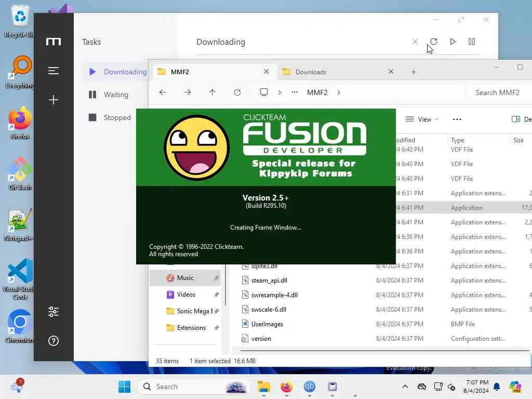This screenshot has height=399, width=532.
Task: Open the See more options ellipsis in Explorer
Action: (x=457, y=119)
